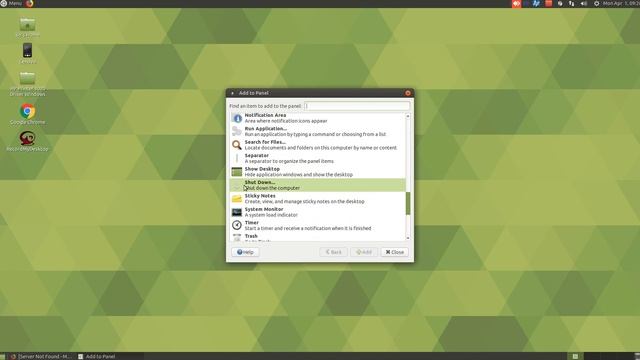Launch Google Chrome desktop shortcut
The width and height of the screenshot is (640, 360).
(27, 111)
